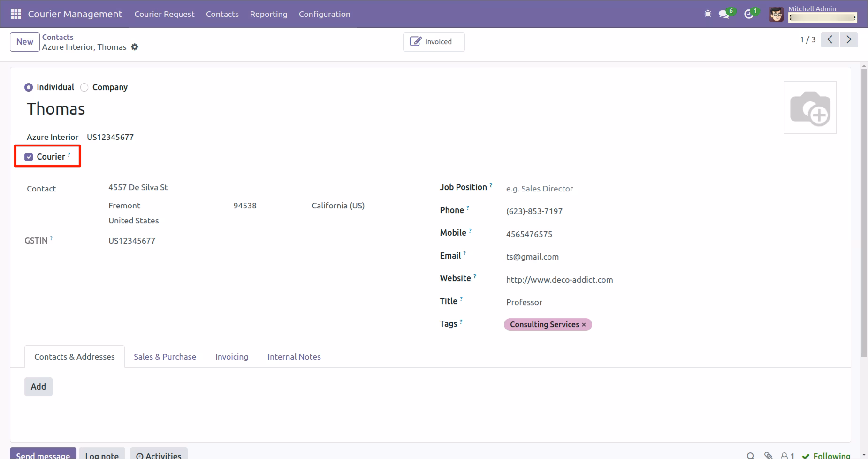Show help tooltip for Tags
The image size is (868, 459).
coord(461,321)
